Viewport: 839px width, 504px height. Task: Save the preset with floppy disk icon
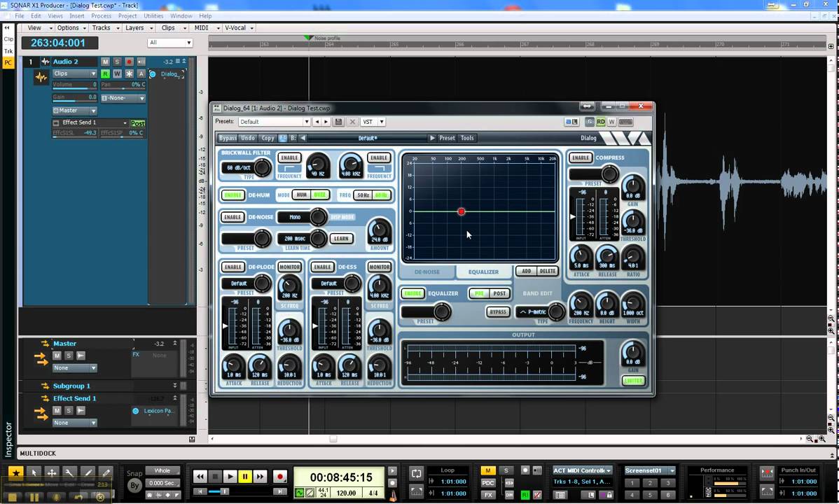(x=338, y=122)
